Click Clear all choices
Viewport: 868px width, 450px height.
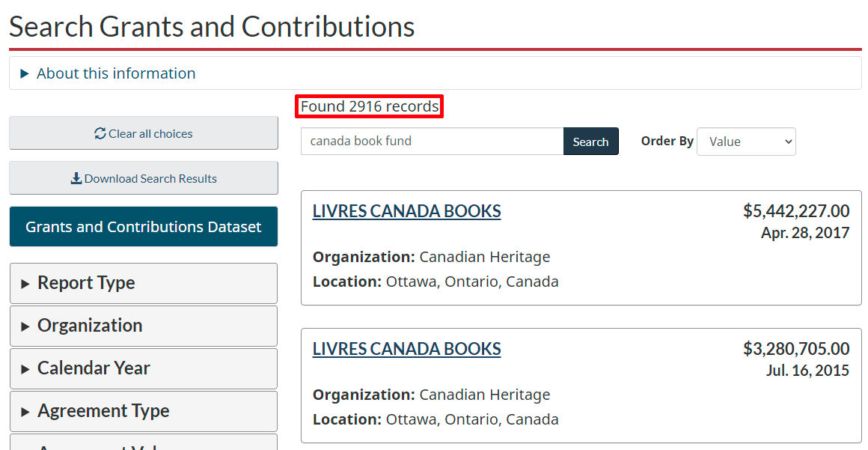[x=143, y=133]
